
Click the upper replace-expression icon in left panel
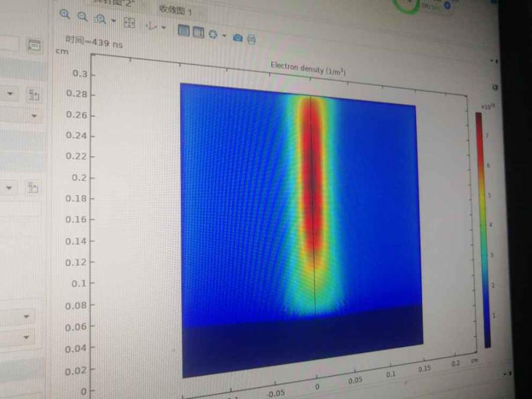coord(33,95)
